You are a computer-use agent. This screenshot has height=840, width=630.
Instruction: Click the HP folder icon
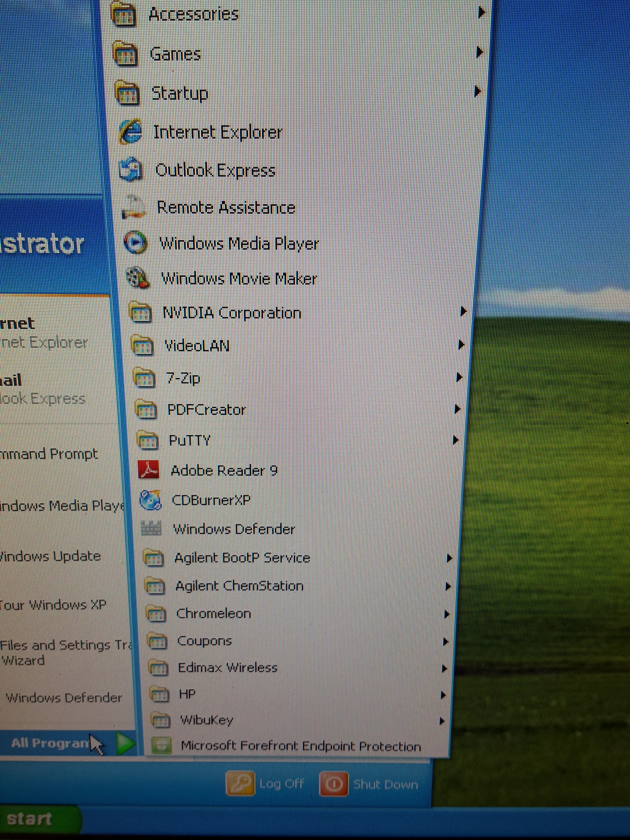[x=159, y=694]
